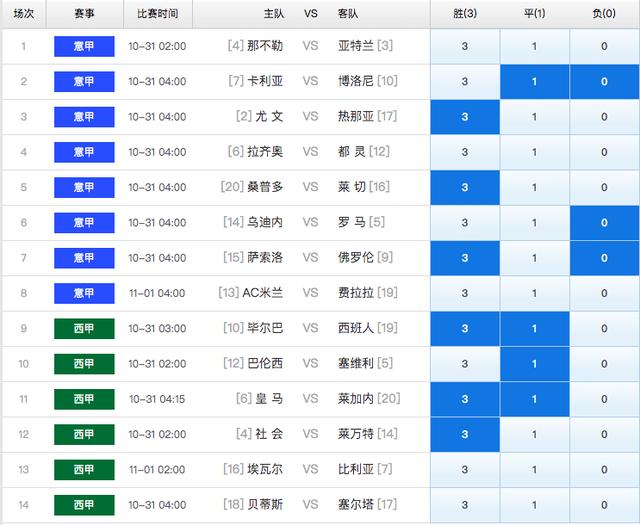Image resolution: width=640 pixels, height=525 pixels.
Task: Click match number 14
Action: 24,505
